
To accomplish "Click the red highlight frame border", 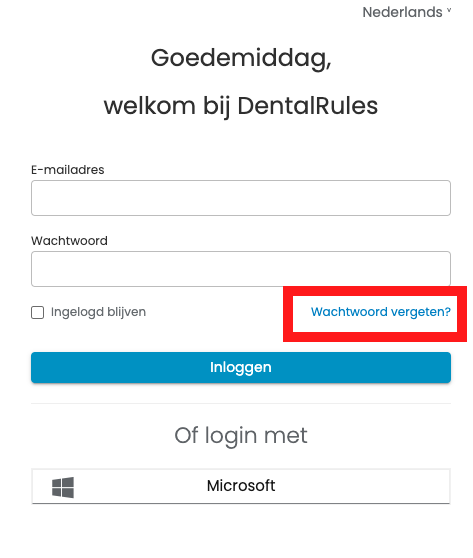I will (x=375, y=291).
